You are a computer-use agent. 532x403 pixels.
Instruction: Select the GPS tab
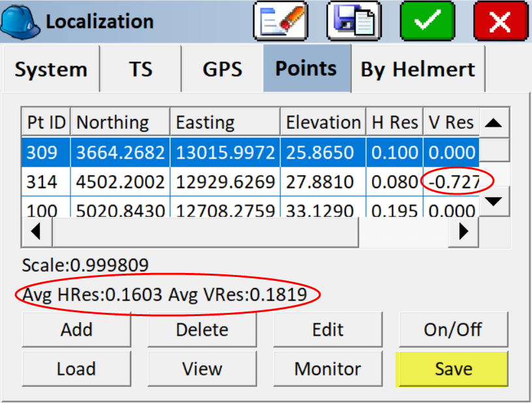pos(222,70)
